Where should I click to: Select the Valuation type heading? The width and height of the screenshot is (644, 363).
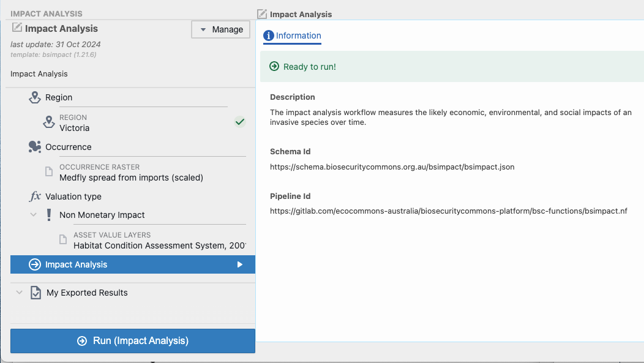click(73, 196)
